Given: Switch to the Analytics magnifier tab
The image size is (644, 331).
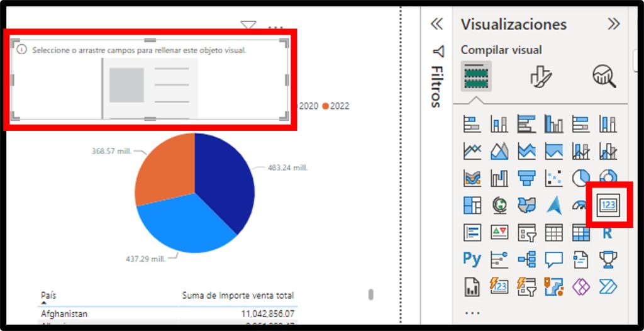Looking at the screenshot, I should coord(604,77).
